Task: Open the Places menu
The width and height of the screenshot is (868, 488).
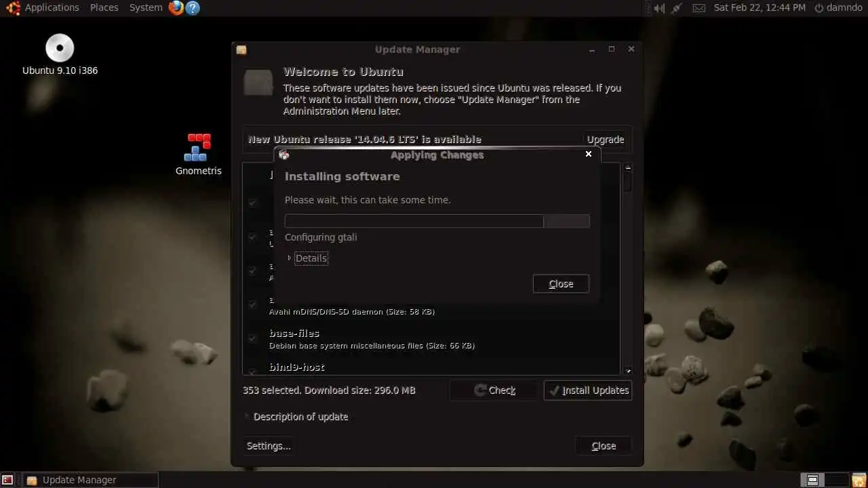Action: pos(104,7)
